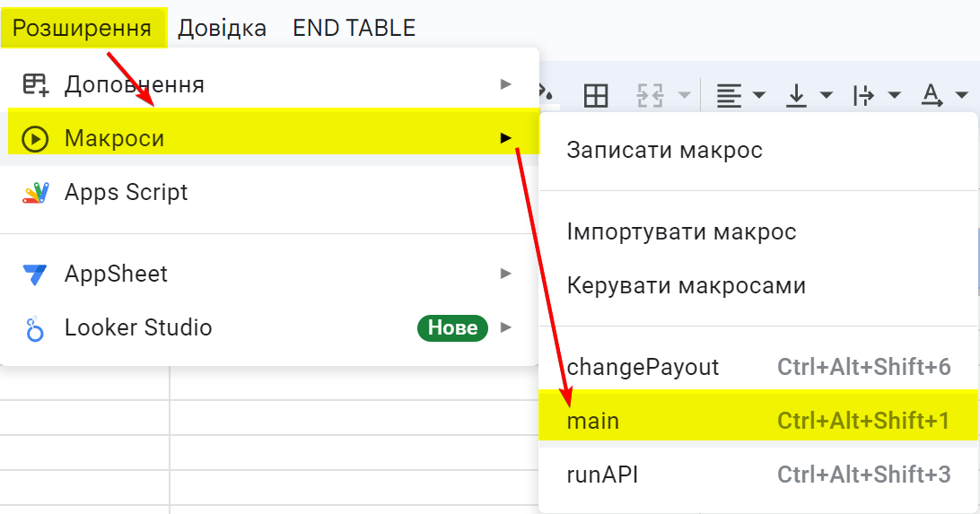The height and width of the screenshot is (514, 980).
Task: Open the text rotation dropdown arrow
Action: (x=962, y=96)
